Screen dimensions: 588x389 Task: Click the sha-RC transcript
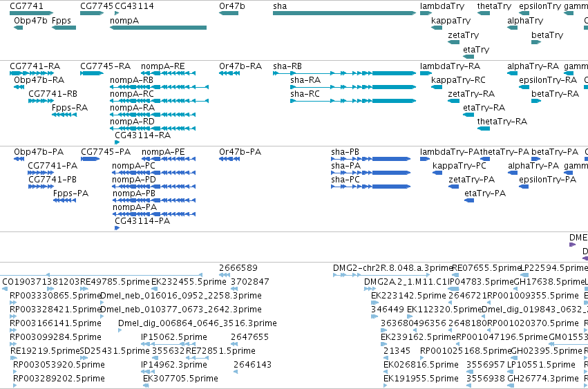pos(353,101)
